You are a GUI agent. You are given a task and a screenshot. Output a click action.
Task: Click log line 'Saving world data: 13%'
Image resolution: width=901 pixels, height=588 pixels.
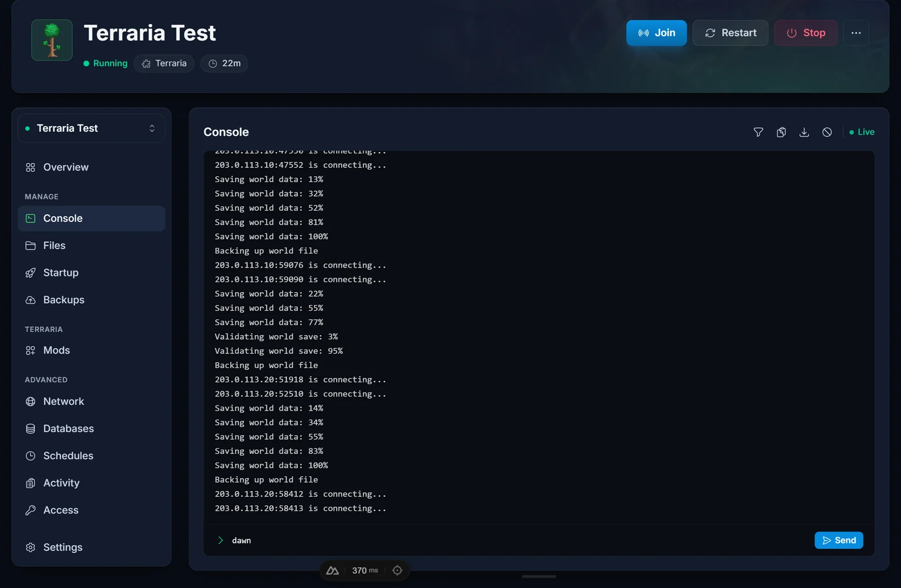coord(269,179)
